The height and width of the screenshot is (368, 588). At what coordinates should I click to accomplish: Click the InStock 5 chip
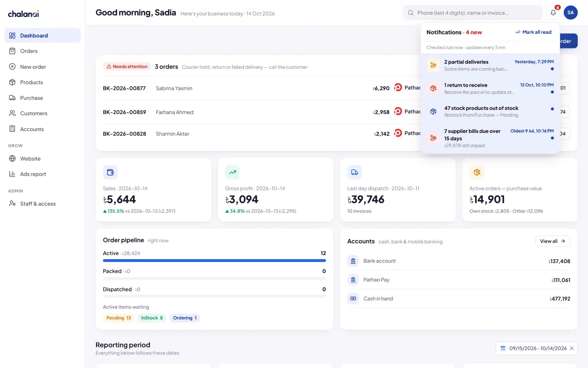click(152, 318)
